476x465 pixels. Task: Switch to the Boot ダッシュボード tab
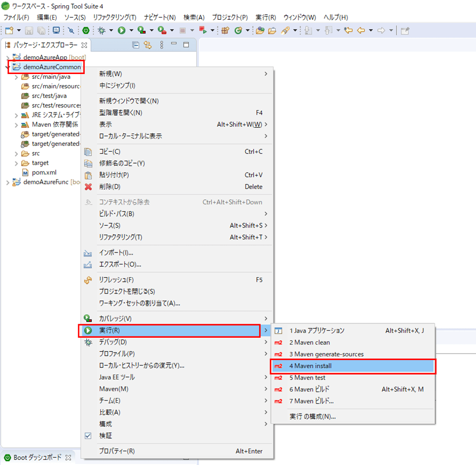pyautogui.click(x=37, y=458)
